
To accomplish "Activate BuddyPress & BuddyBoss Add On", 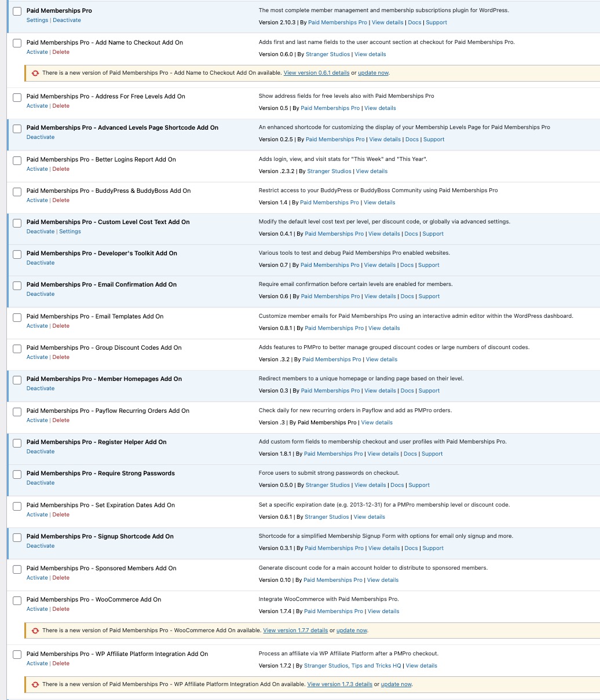I will [37, 200].
